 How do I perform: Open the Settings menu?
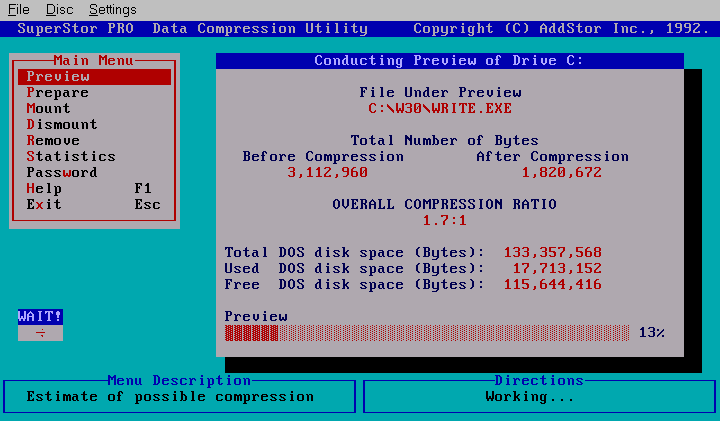tap(112, 10)
